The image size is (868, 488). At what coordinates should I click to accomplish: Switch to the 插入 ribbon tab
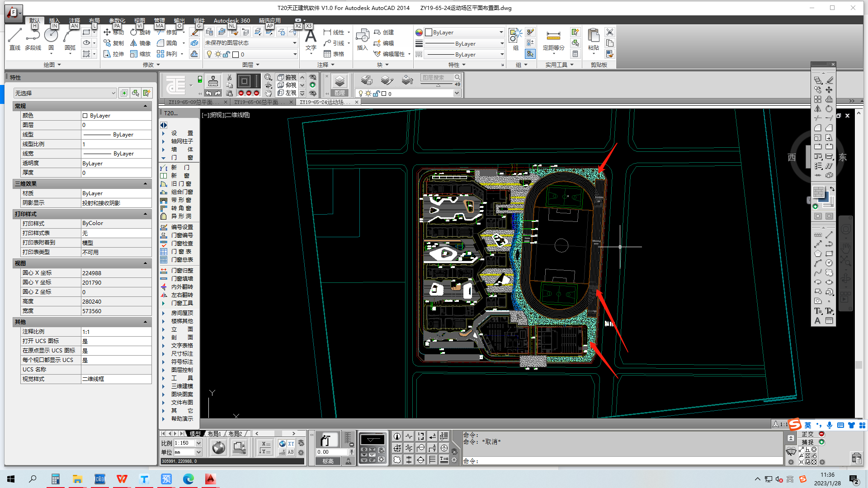(x=54, y=20)
